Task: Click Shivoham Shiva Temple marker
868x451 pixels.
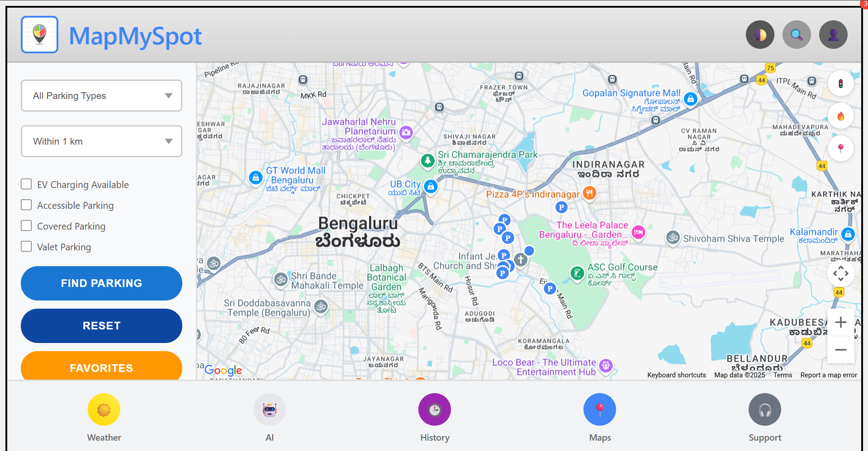Action: (x=673, y=237)
